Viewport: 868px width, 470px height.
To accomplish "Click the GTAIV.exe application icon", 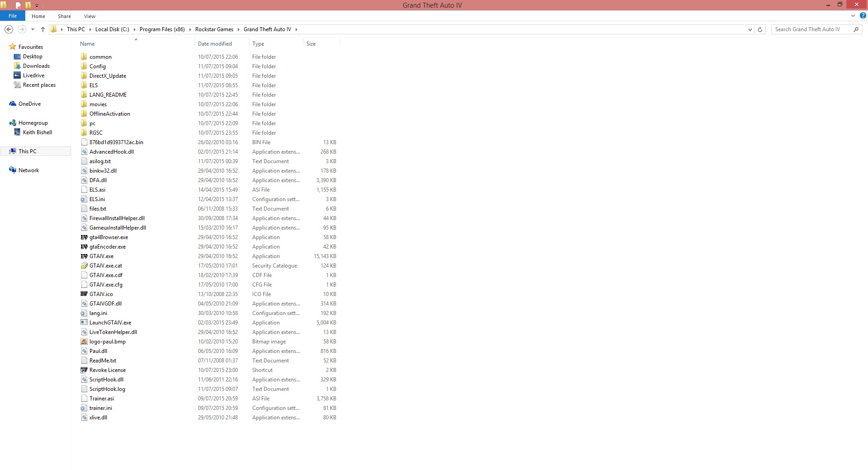I will coord(84,256).
